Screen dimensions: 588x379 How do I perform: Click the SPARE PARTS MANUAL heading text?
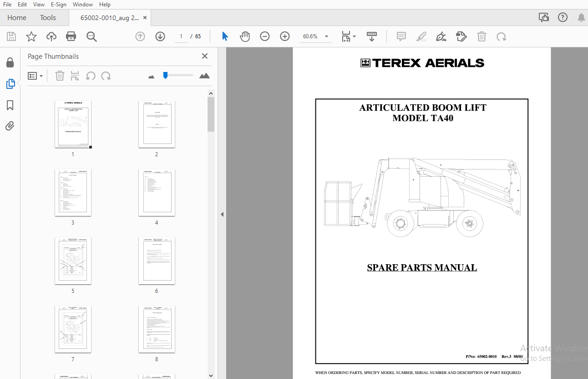pos(422,268)
